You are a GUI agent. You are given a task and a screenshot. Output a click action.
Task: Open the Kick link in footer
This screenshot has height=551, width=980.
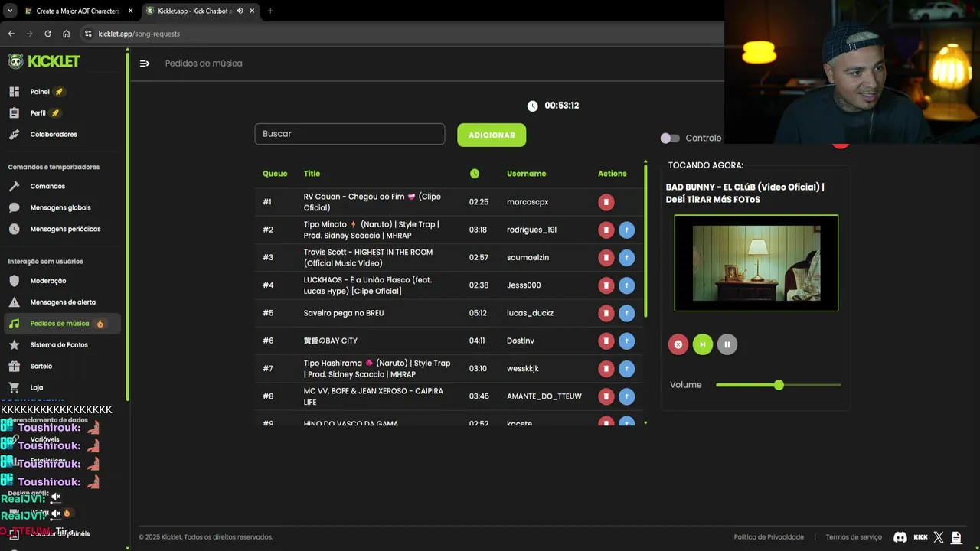pyautogui.click(x=921, y=537)
